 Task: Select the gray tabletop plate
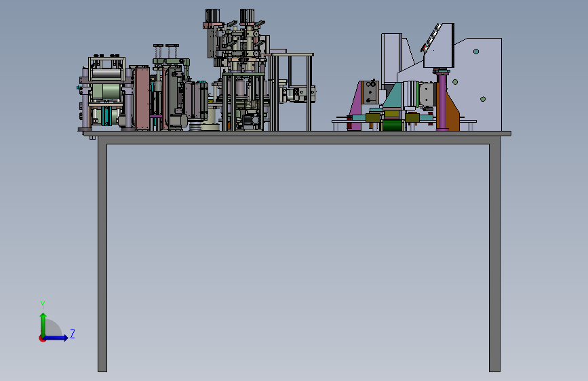click(x=297, y=134)
